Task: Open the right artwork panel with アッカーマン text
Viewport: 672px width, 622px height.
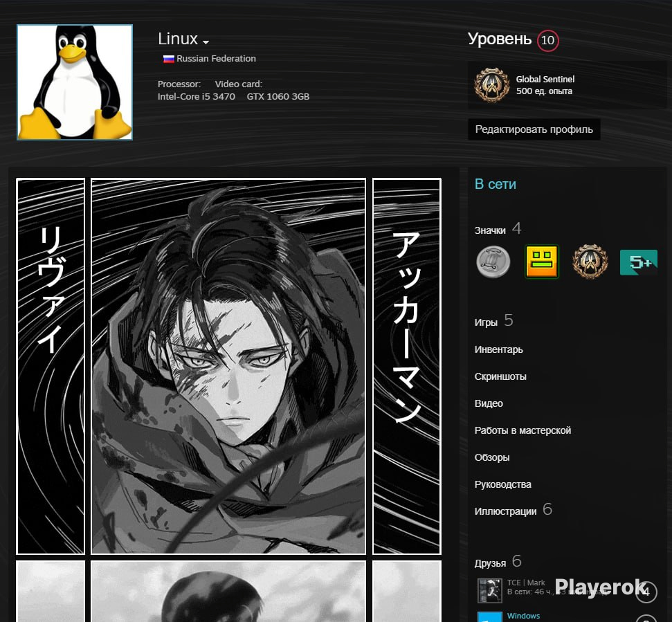Action: pyautogui.click(x=407, y=366)
